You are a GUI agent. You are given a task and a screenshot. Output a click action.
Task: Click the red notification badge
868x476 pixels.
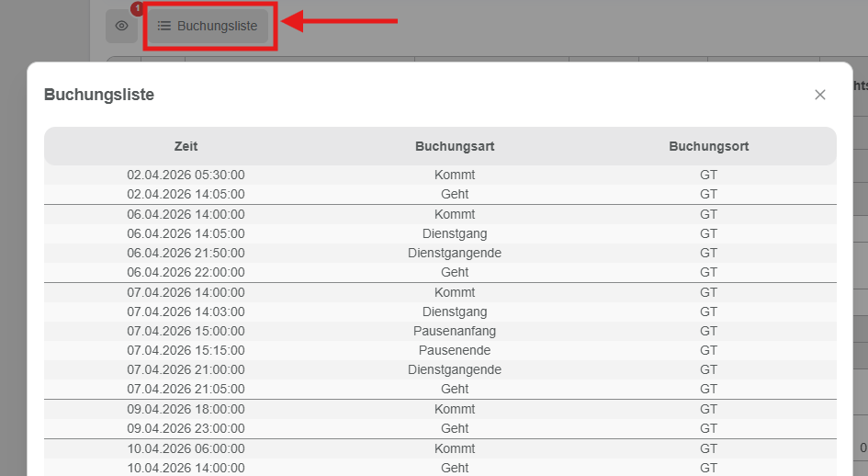click(x=137, y=9)
